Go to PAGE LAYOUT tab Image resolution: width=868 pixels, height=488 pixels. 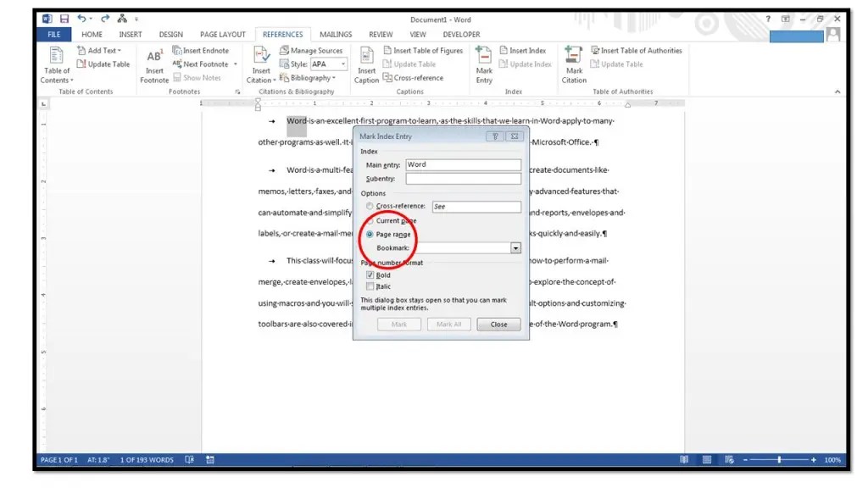(223, 34)
